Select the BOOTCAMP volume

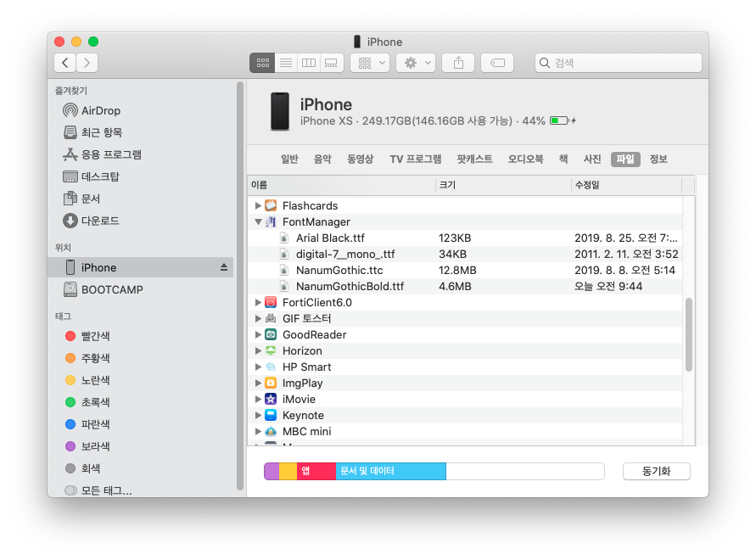coord(140,289)
